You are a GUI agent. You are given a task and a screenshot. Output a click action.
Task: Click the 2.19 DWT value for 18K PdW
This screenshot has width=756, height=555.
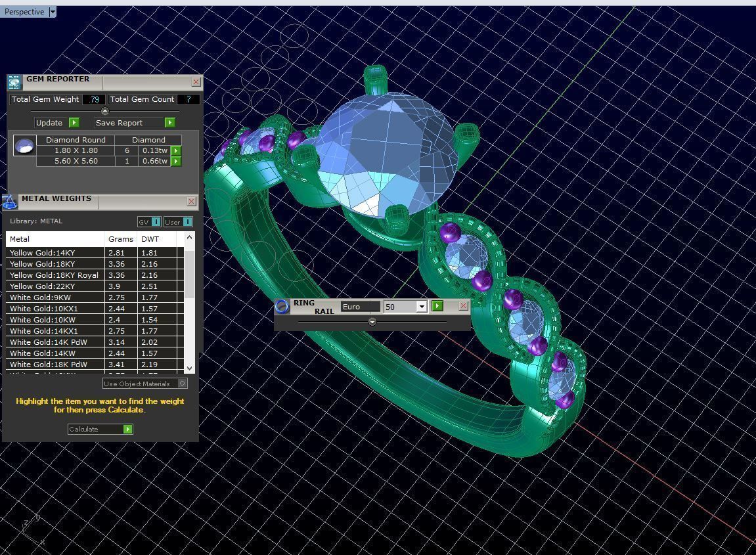pos(157,365)
